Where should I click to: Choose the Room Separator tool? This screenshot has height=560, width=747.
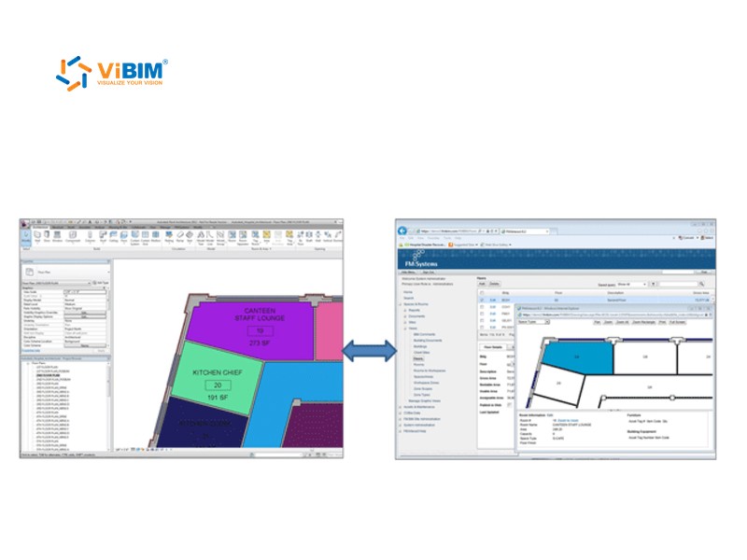pyautogui.click(x=243, y=238)
